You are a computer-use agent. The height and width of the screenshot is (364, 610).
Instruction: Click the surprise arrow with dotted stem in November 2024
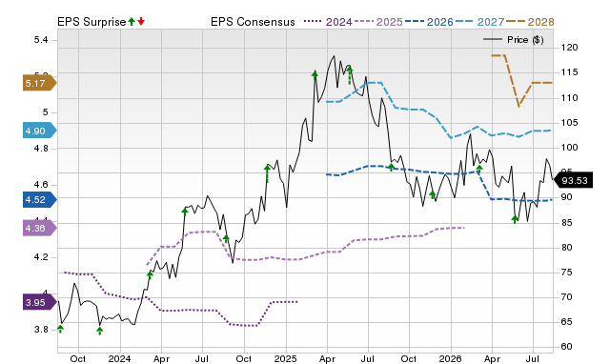pyautogui.click(x=267, y=173)
